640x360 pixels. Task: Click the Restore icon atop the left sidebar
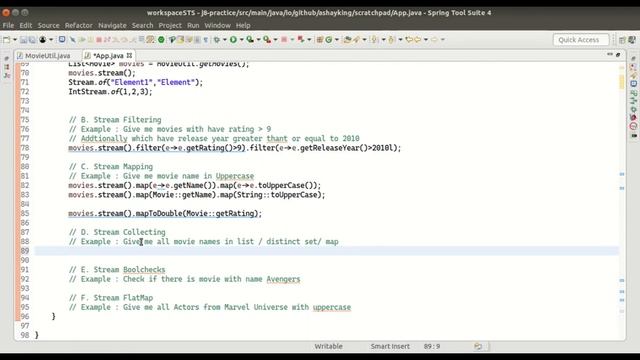[7, 59]
